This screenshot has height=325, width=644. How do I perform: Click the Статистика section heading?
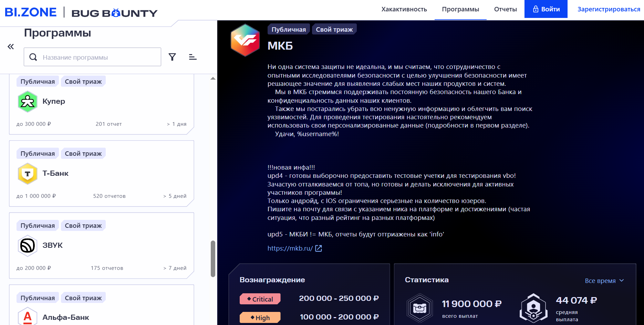[427, 280]
